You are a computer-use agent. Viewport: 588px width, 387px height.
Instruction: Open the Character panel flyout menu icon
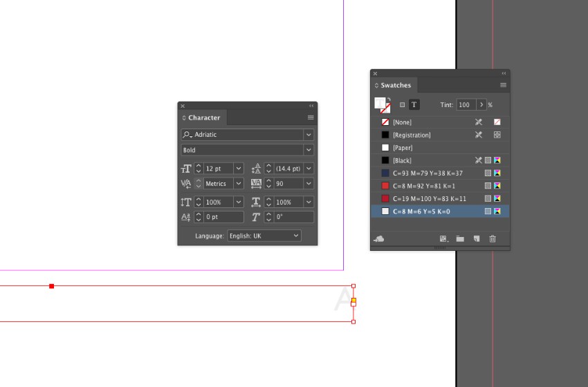pyautogui.click(x=311, y=117)
